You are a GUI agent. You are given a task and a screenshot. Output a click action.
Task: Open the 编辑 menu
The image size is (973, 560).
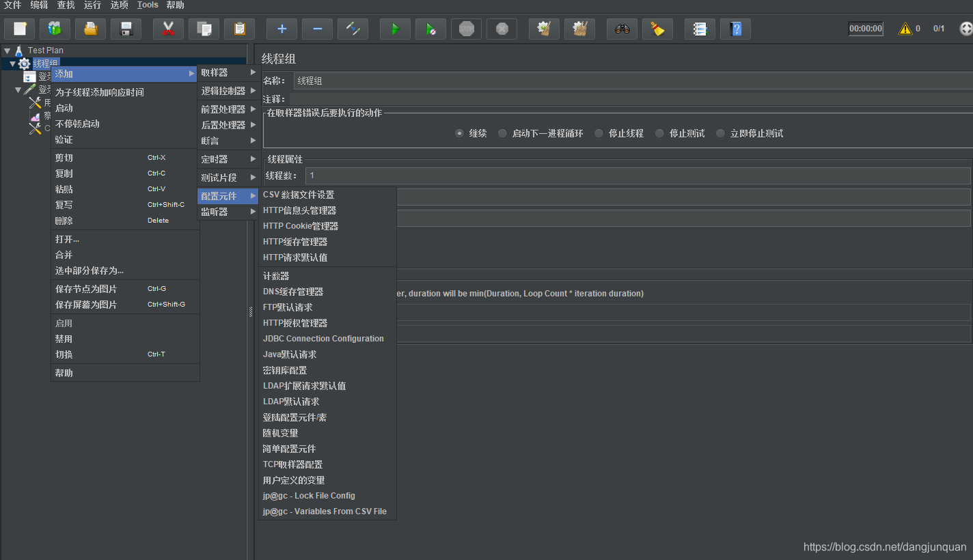39,5
